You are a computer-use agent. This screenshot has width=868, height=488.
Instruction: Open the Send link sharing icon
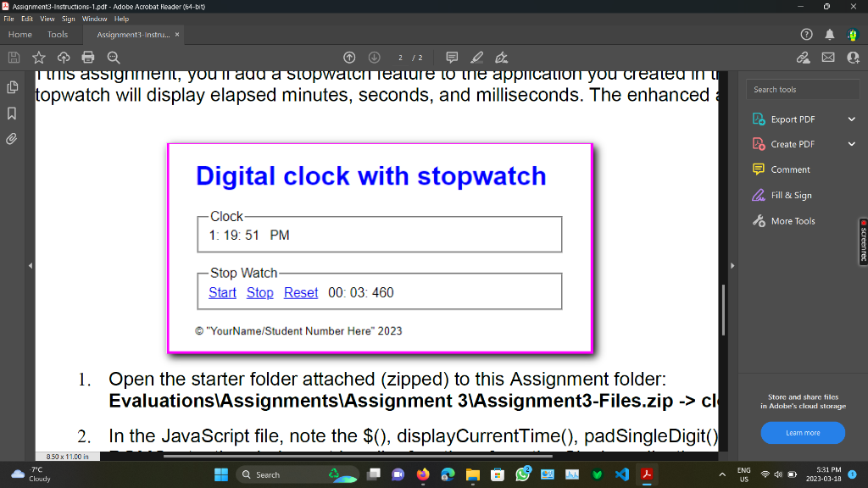tap(804, 57)
